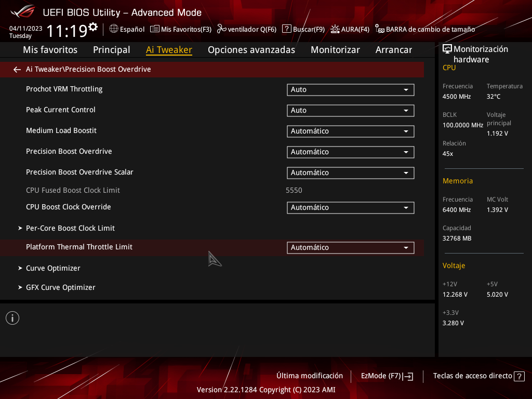Screen dimensions: 532x399
Task: Click the 32°C temperature value
Action: click(x=494, y=97)
